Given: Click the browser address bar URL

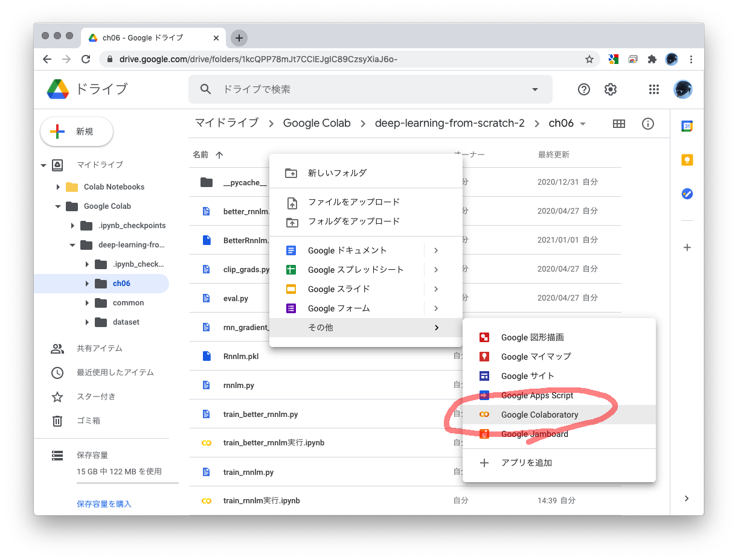Looking at the screenshot, I should 258,59.
